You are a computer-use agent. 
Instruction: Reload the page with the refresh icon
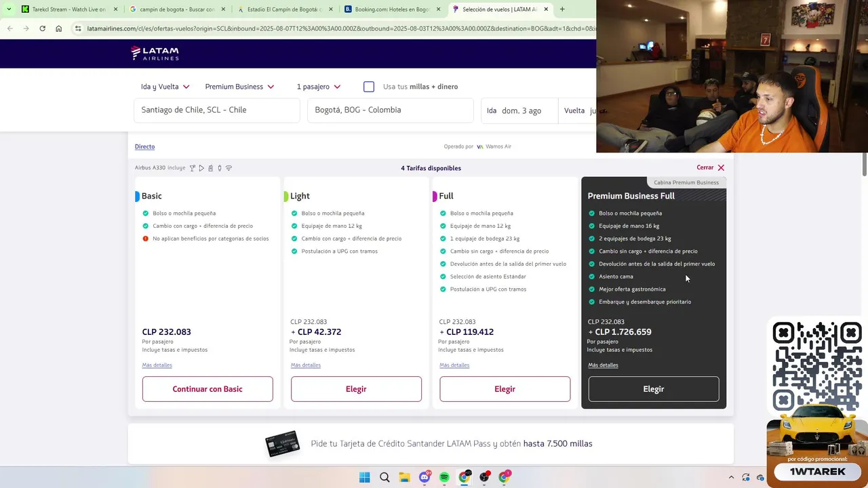pyautogui.click(x=42, y=28)
